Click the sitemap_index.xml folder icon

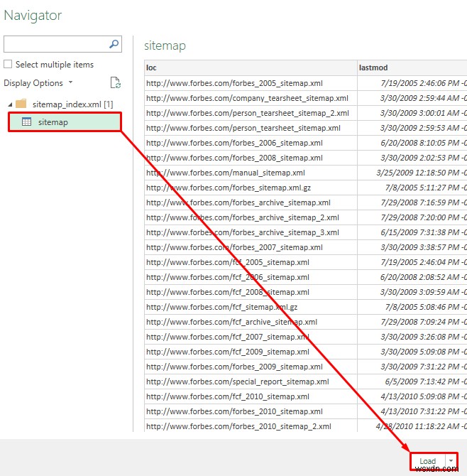click(x=21, y=104)
